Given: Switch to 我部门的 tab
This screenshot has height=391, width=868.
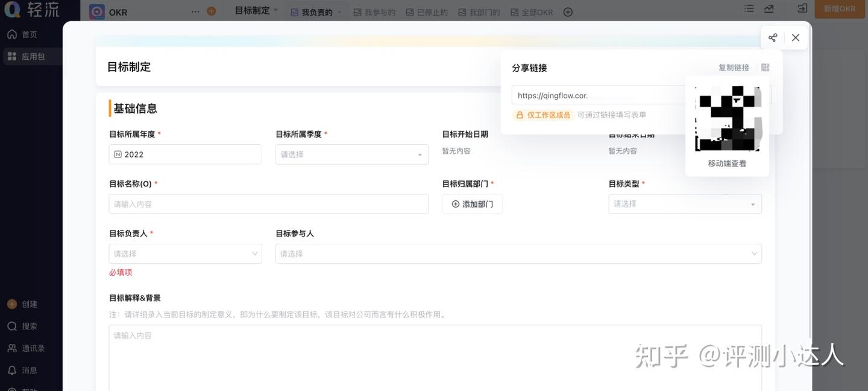Looking at the screenshot, I should tap(479, 12).
